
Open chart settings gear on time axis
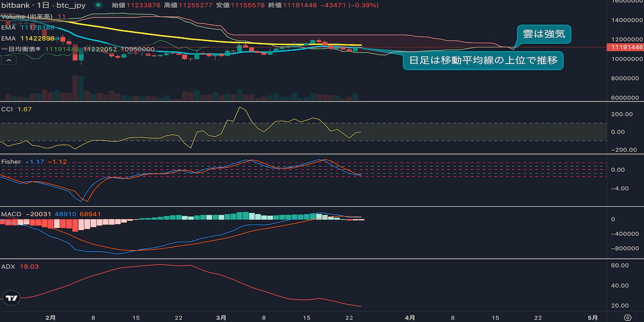tap(627, 317)
